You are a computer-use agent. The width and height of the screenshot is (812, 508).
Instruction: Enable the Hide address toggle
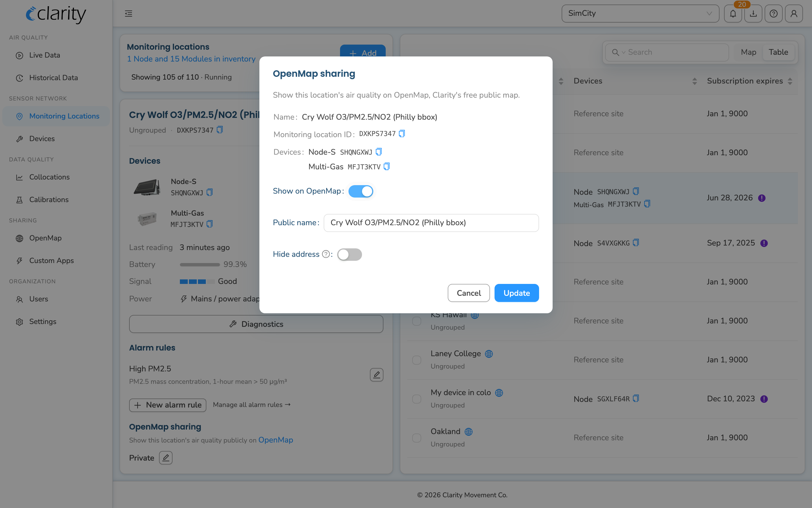coord(349,254)
